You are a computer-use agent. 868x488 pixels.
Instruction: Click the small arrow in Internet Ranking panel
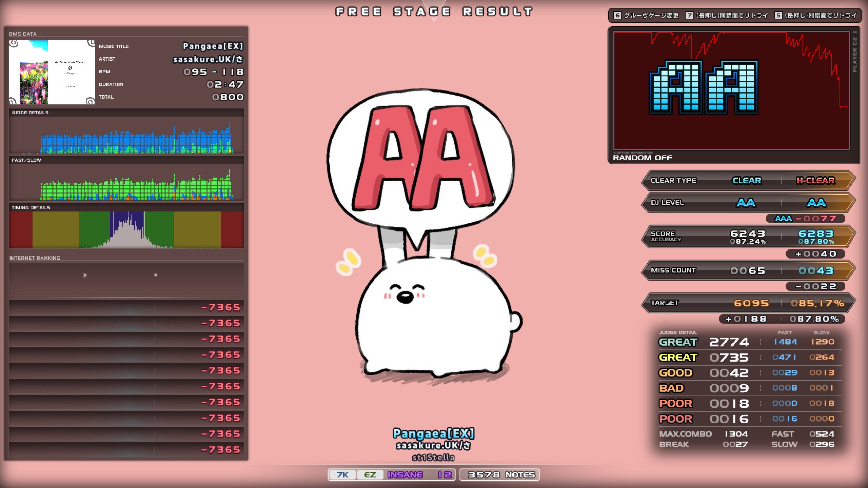point(85,275)
